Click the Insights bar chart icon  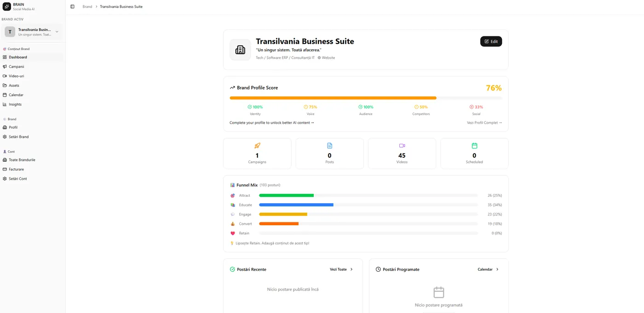pos(5,104)
